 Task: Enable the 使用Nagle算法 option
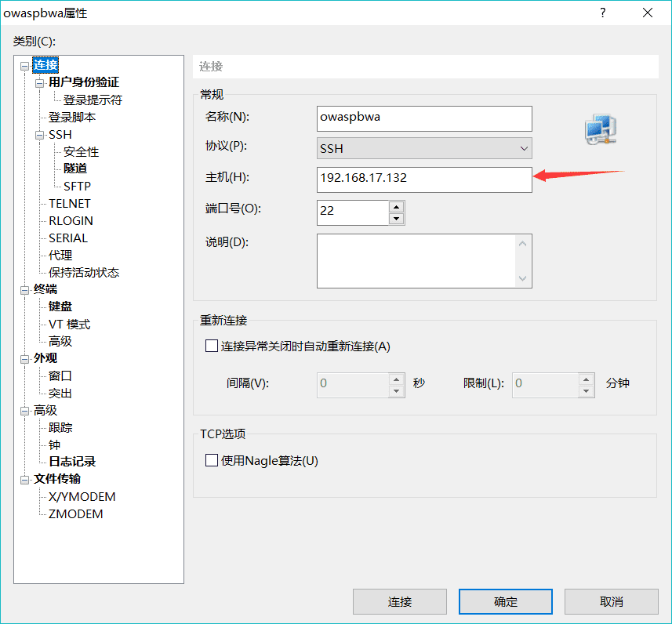[211, 460]
